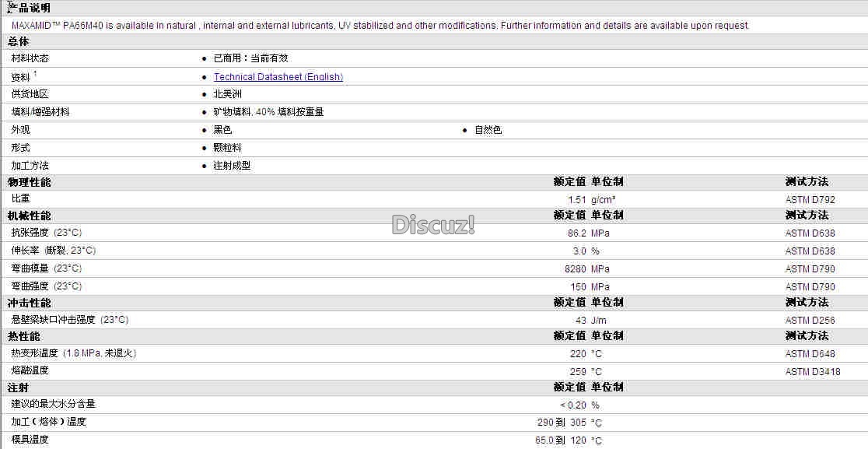Viewport: 868px width, 449px height.
Task: Click the 弯曲强度 (23°C) row label
Action: click(x=47, y=286)
